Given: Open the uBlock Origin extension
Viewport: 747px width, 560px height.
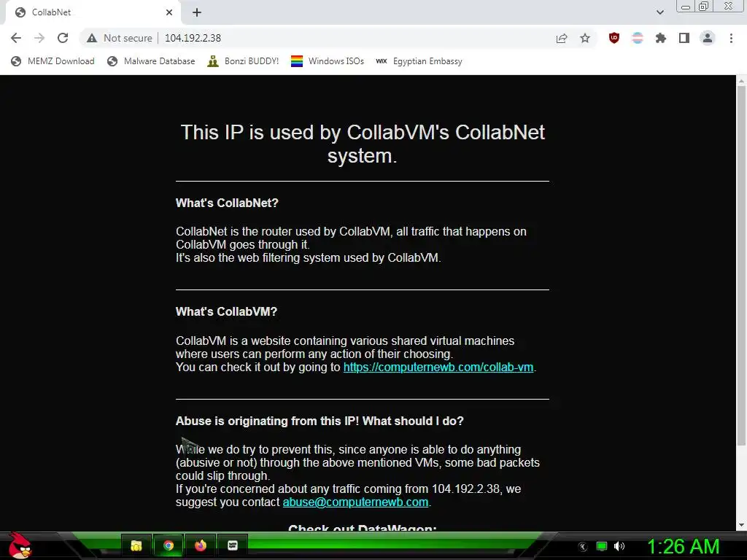Looking at the screenshot, I should tap(614, 38).
